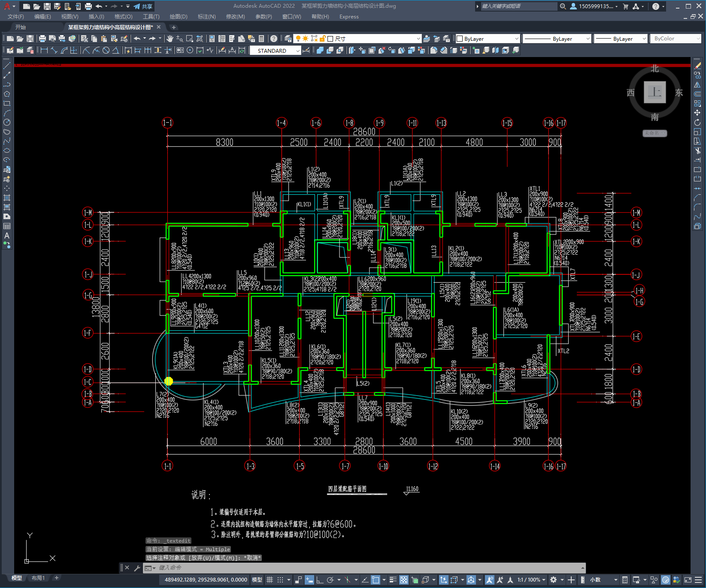Open the Layer Properties Manager icon
706x588 pixels.
288,39
